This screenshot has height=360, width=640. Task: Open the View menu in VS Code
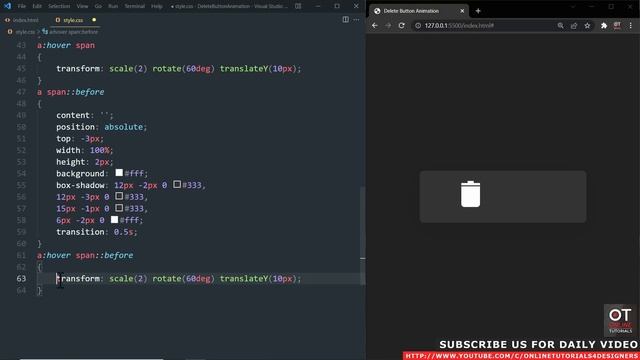click(82, 6)
